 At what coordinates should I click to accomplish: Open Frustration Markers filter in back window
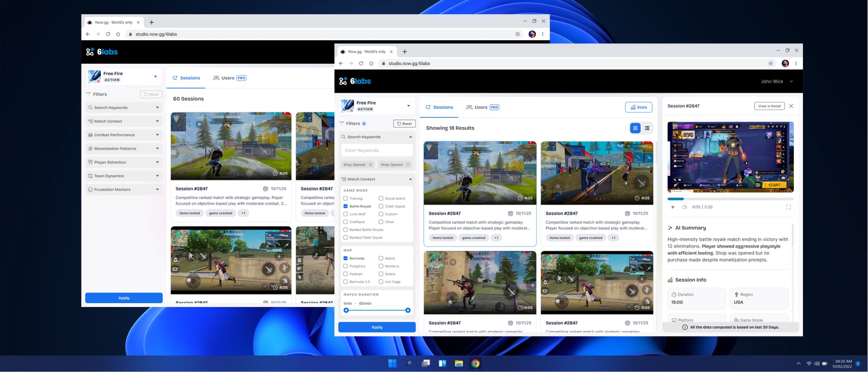pos(124,189)
